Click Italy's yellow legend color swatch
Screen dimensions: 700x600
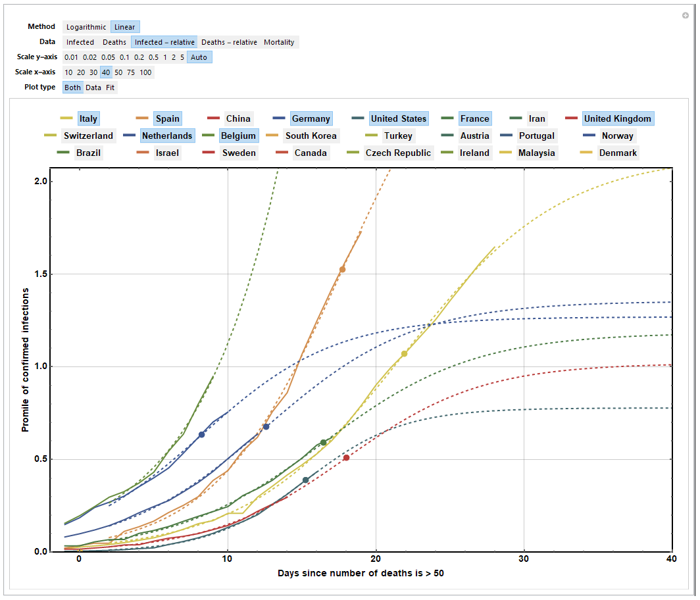pos(66,118)
